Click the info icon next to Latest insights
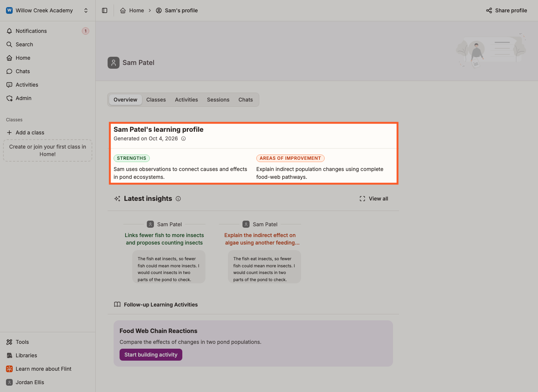Screen dimensions: 538x392 click(x=178, y=199)
